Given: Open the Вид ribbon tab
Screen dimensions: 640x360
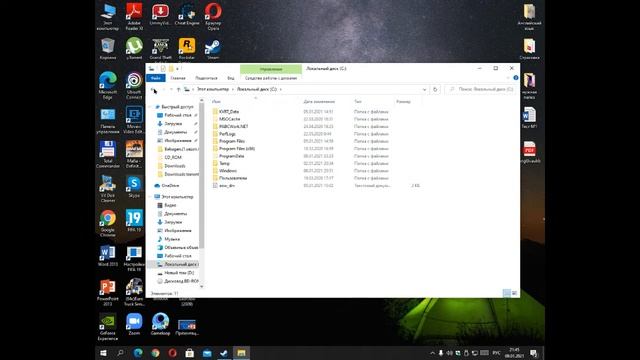Looking at the screenshot, I should 231,78.
